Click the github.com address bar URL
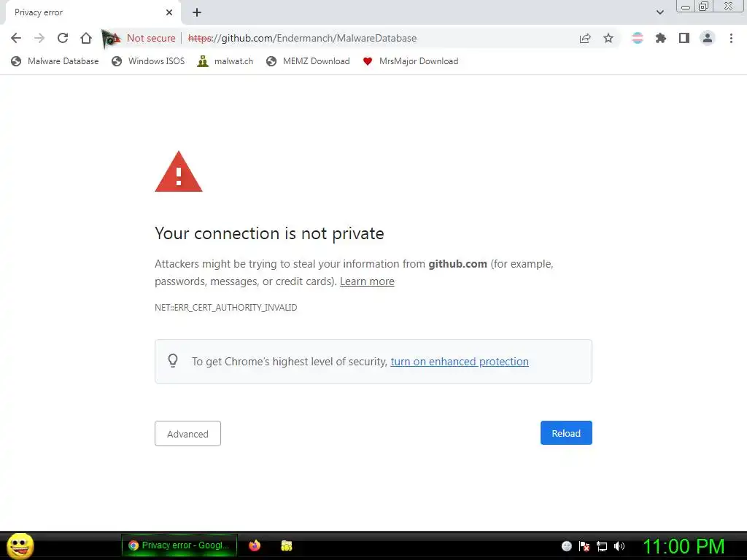The height and width of the screenshot is (560, 747). point(303,38)
